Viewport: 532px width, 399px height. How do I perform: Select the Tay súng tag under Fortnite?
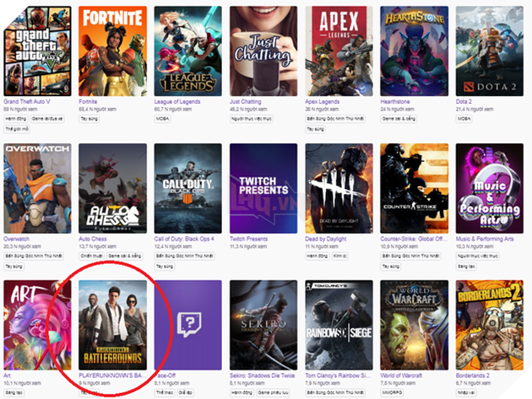coord(90,119)
